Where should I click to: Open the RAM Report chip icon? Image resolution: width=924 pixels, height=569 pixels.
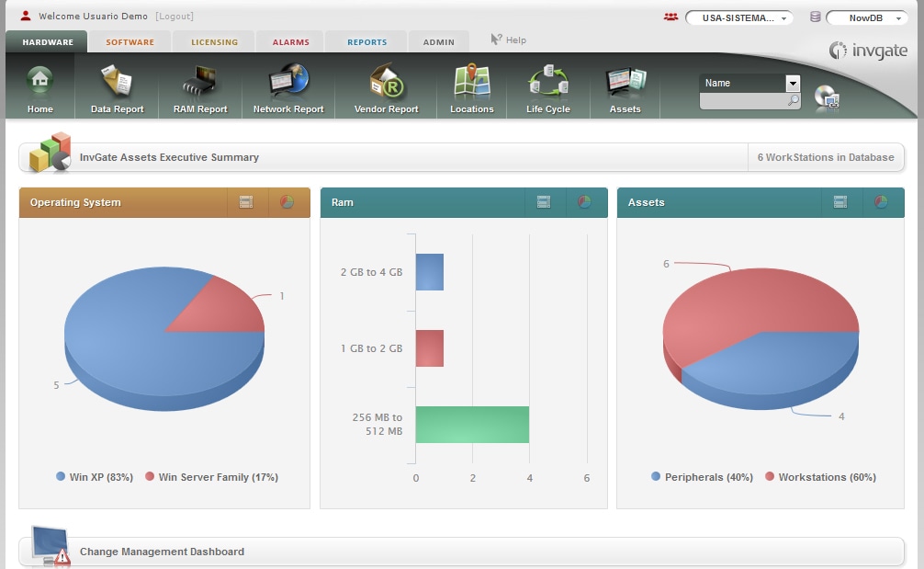tap(199, 82)
